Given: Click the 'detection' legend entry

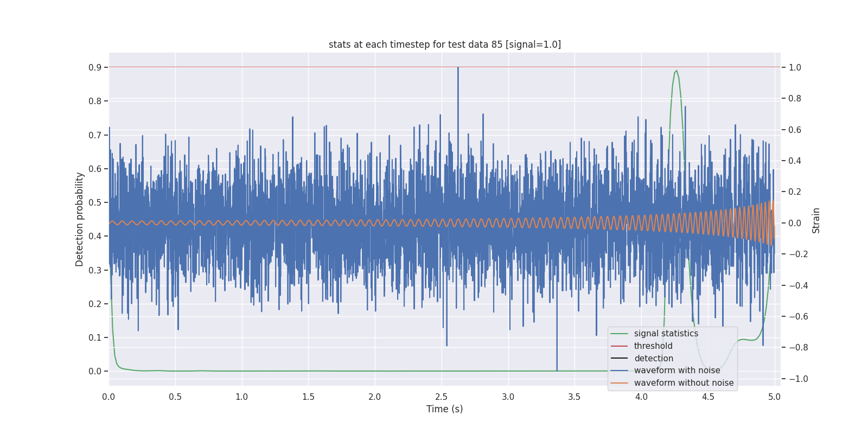Looking at the screenshot, I should click(x=654, y=359).
